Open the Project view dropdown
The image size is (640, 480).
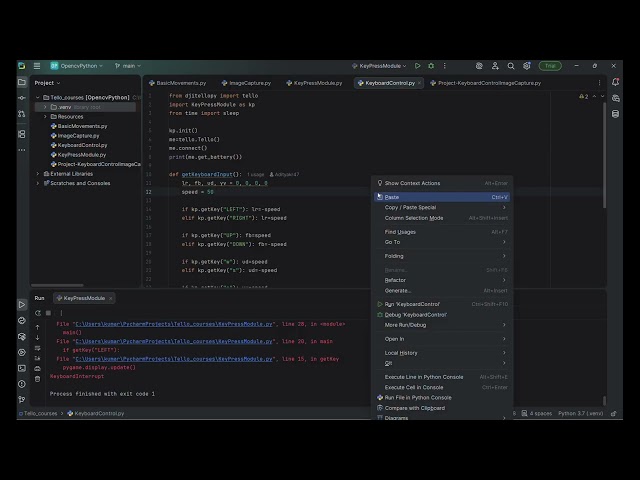click(x=47, y=83)
